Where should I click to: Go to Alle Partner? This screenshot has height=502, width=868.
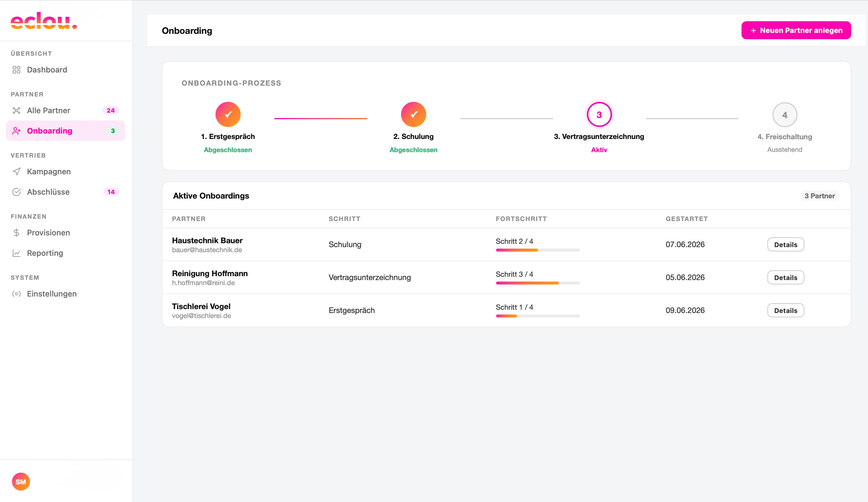coord(65,111)
